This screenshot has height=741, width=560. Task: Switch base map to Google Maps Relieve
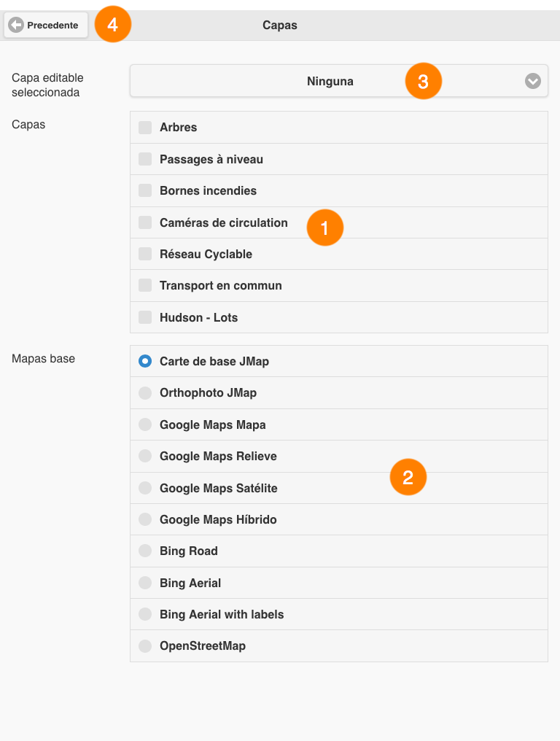pos(145,456)
